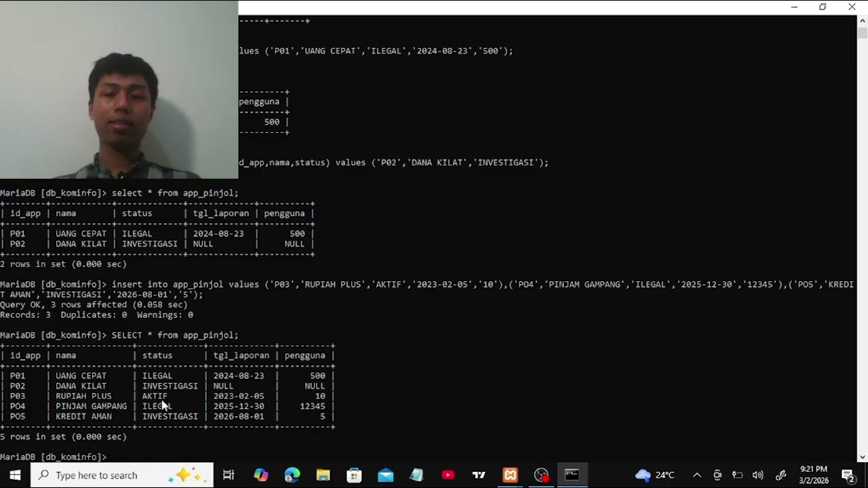Minimize the terminal window
The width and height of the screenshot is (868, 488).
(794, 7)
